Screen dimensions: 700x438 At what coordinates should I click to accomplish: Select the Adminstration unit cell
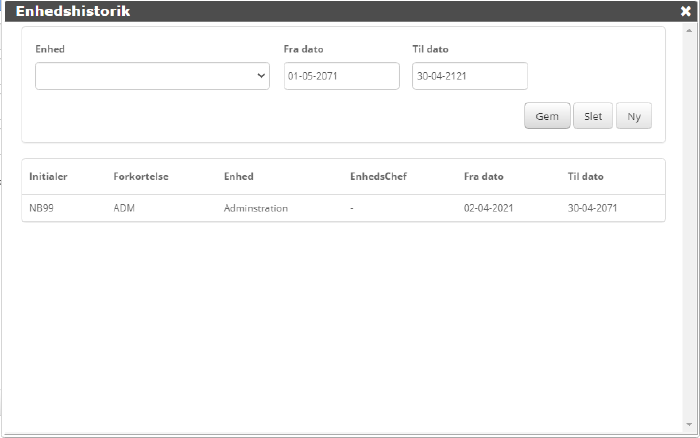click(x=256, y=208)
